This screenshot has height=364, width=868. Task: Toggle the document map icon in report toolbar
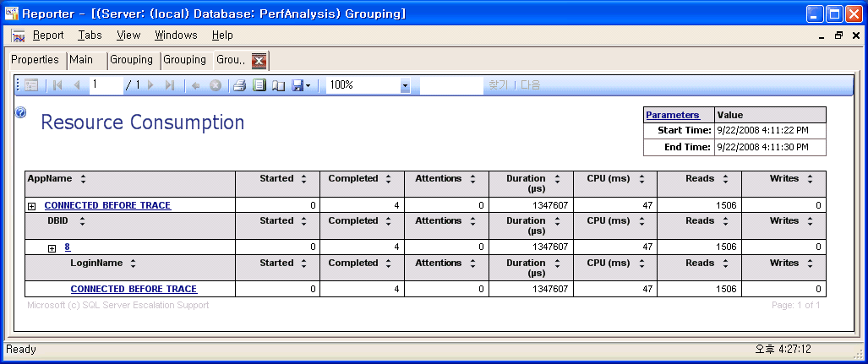click(31, 85)
